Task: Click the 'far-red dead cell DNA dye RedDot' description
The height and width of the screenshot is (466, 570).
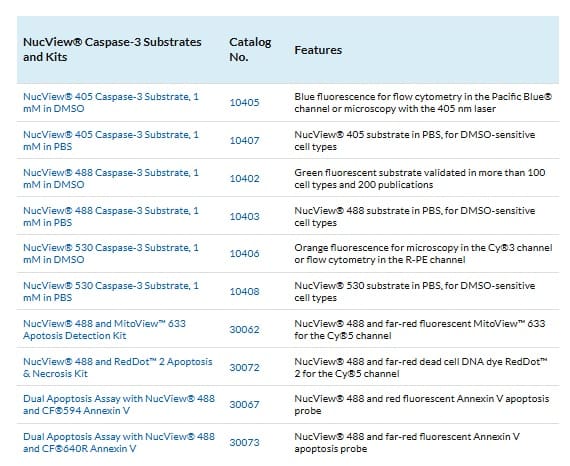Action: [421, 367]
